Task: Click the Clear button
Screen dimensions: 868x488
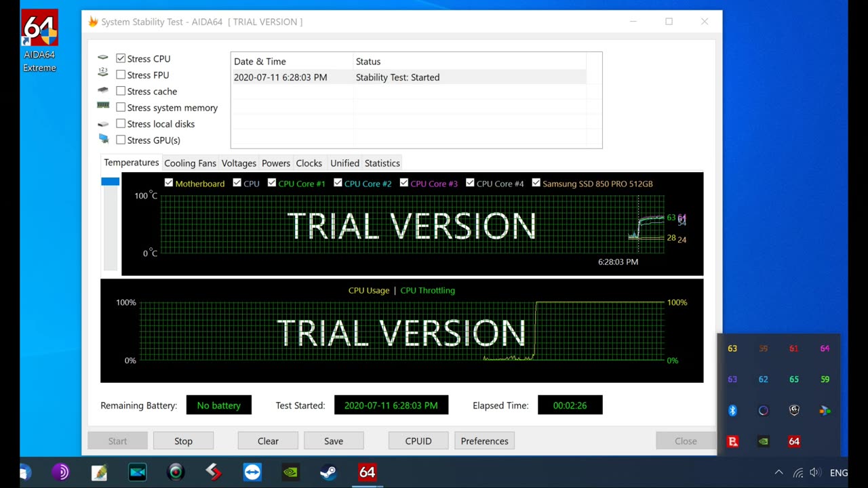Action: 268,441
